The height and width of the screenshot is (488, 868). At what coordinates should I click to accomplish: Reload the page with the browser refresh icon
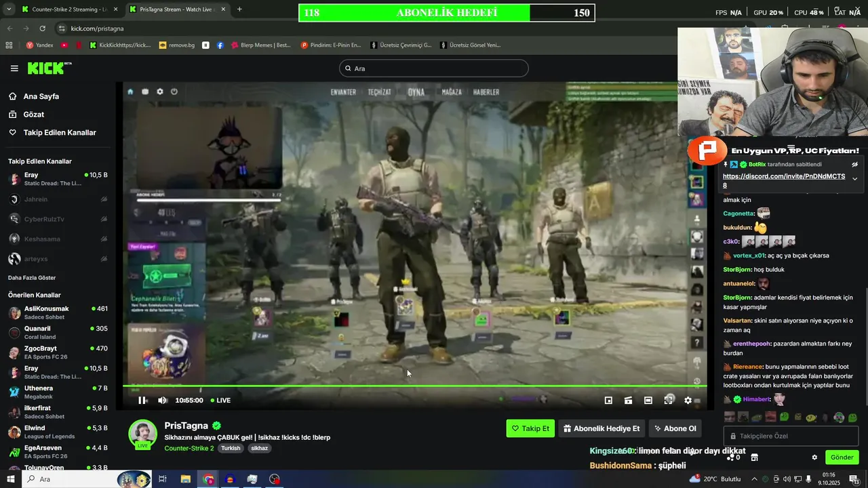[x=42, y=28]
